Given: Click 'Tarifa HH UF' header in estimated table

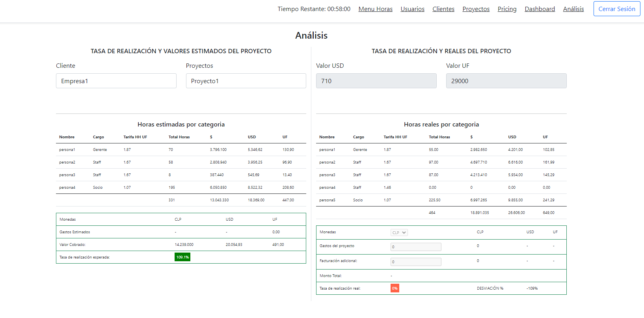Looking at the screenshot, I should coord(135,137).
